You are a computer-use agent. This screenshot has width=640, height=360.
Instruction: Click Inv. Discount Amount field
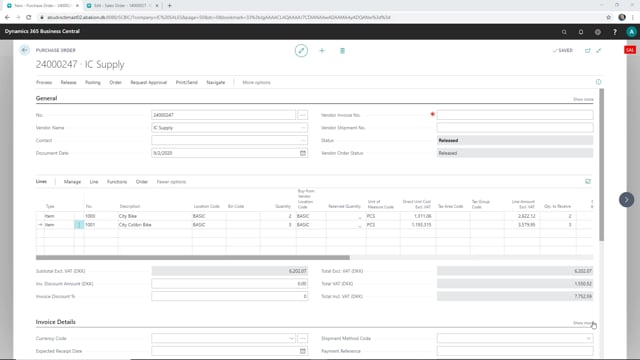pyautogui.click(x=229, y=284)
